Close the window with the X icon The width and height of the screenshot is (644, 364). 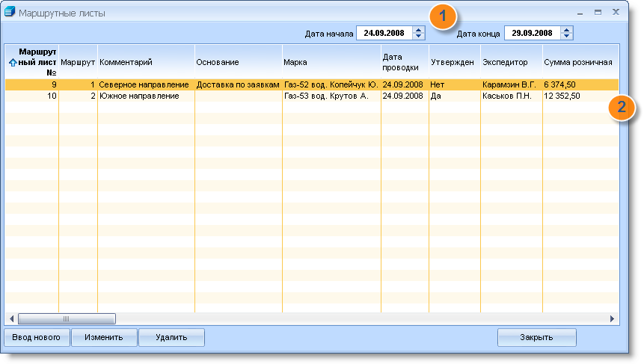(x=616, y=12)
